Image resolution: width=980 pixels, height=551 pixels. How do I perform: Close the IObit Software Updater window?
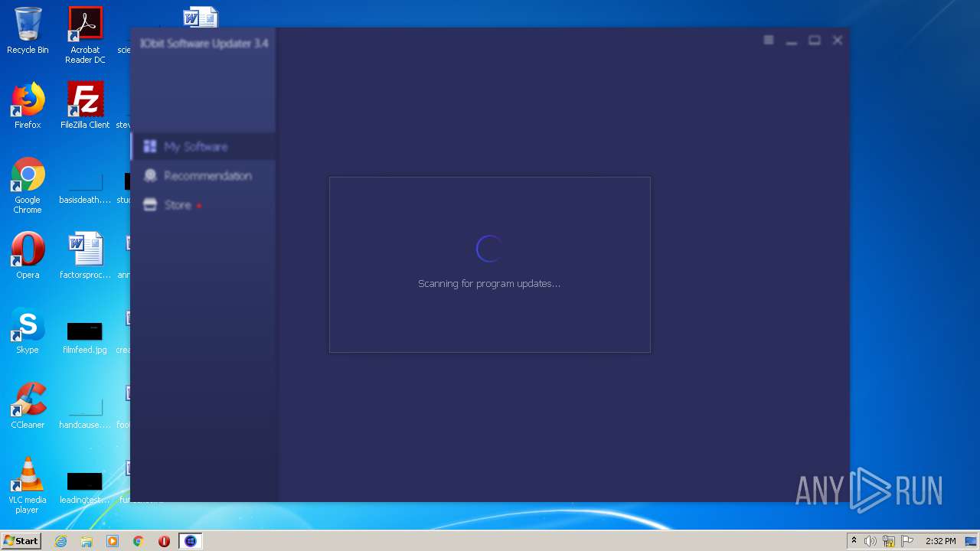click(838, 40)
